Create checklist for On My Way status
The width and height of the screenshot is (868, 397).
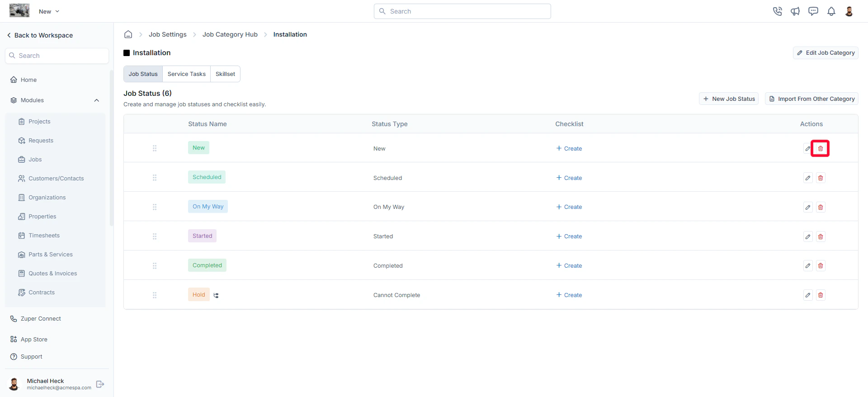(569, 207)
